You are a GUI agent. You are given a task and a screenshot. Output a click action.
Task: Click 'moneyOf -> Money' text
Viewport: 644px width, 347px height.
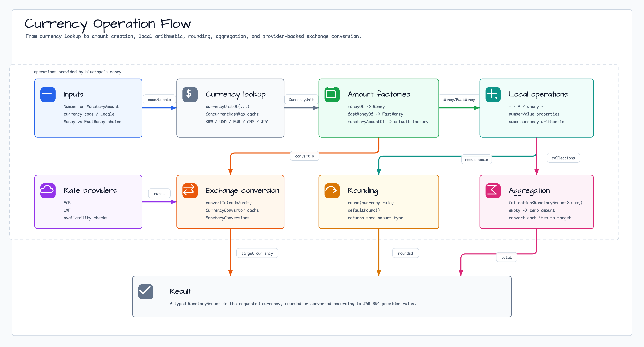click(366, 106)
